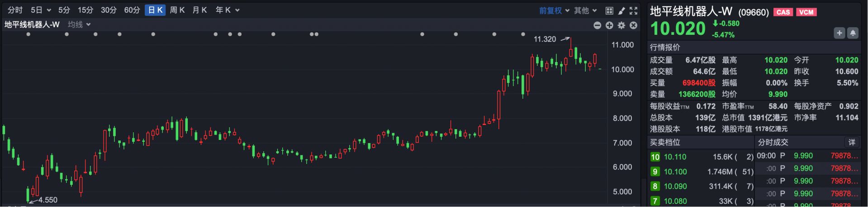
Task: Expand the 均线 indicator dropdown
Action: (x=79, y=24)
